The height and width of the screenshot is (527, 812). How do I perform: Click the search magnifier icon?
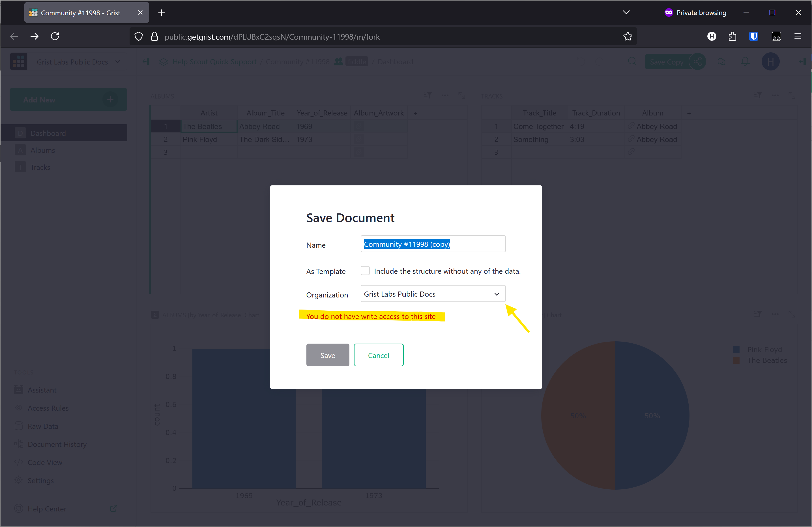[x=632, y=62]
